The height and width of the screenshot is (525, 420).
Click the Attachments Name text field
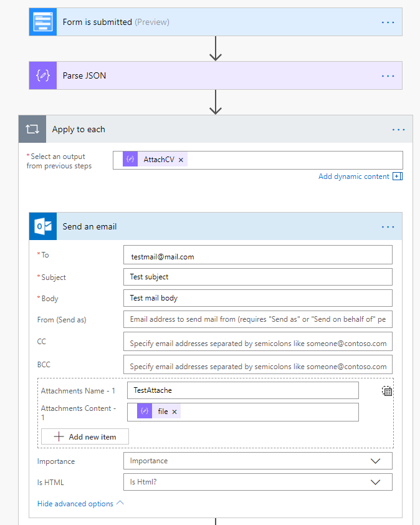point(242,390)
